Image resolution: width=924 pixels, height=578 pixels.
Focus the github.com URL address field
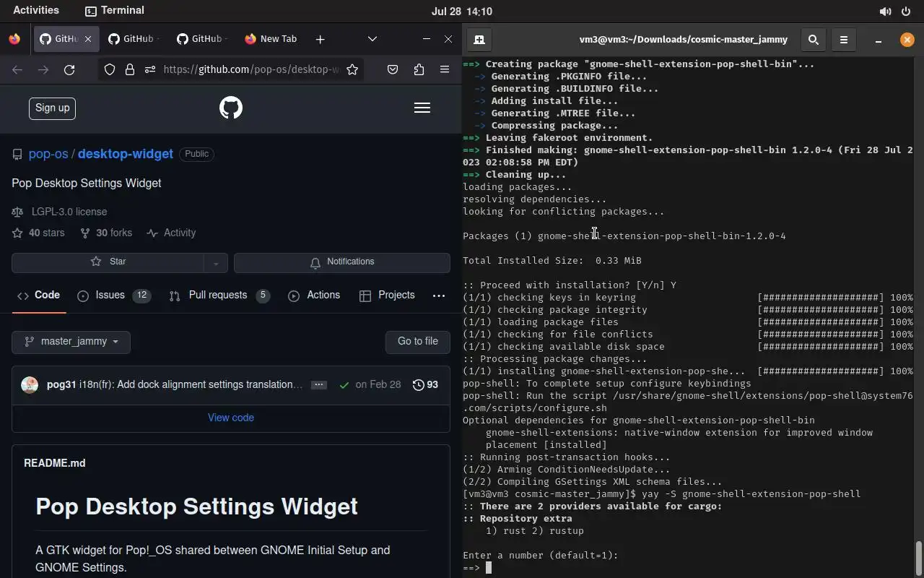250,69
